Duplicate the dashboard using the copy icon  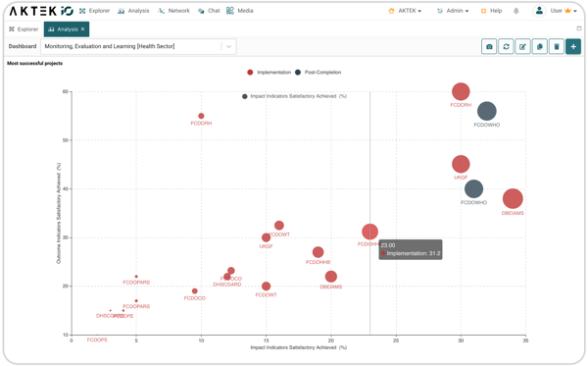click(540, 46)
